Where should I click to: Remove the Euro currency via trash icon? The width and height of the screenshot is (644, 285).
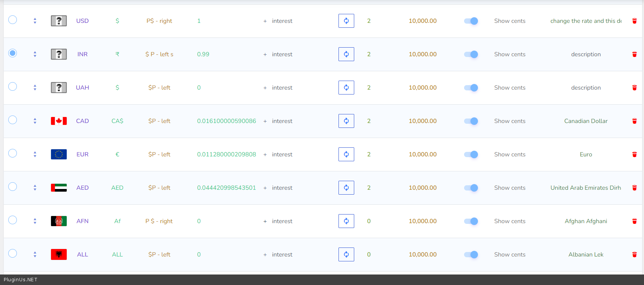(x=634, y=154)
